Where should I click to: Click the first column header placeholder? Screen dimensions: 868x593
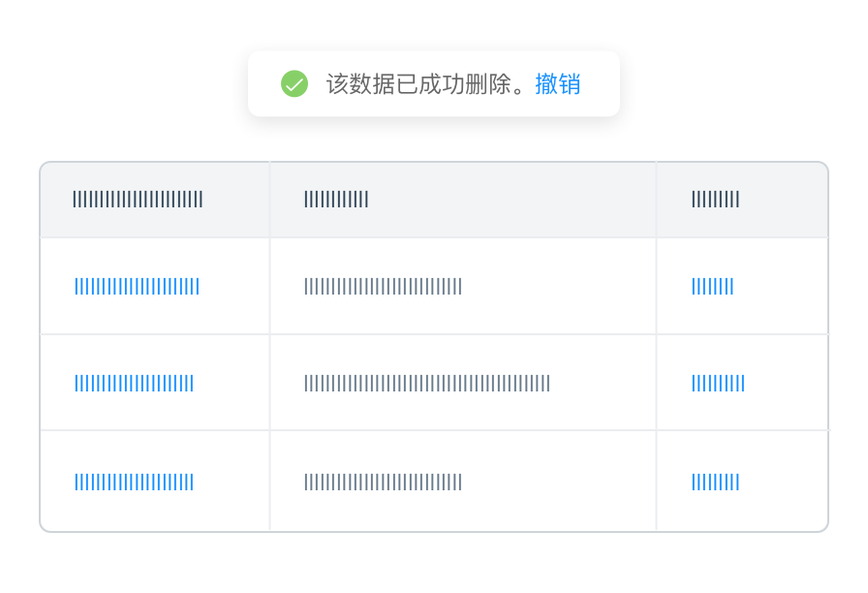click(138, 200)
